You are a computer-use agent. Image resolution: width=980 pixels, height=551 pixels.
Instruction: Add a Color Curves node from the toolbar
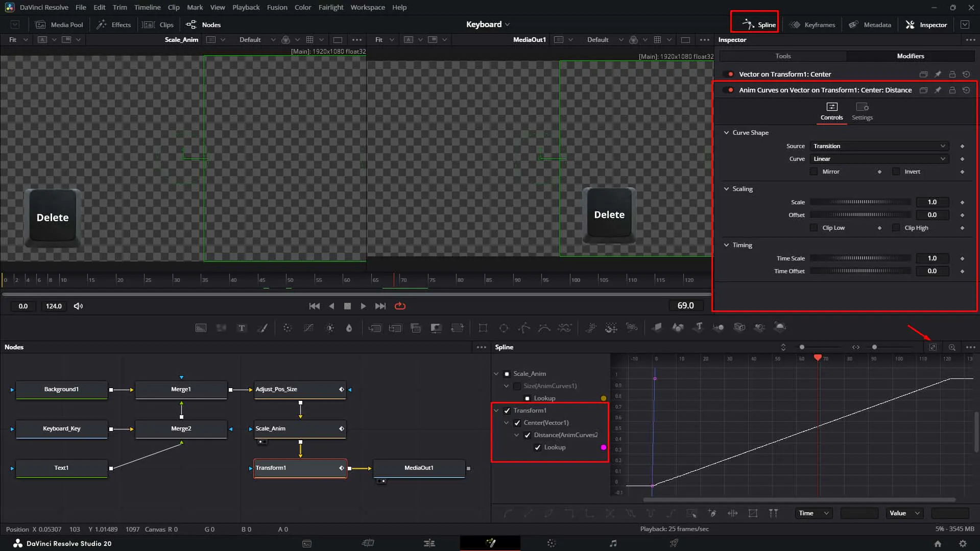[x=308, y=328]
